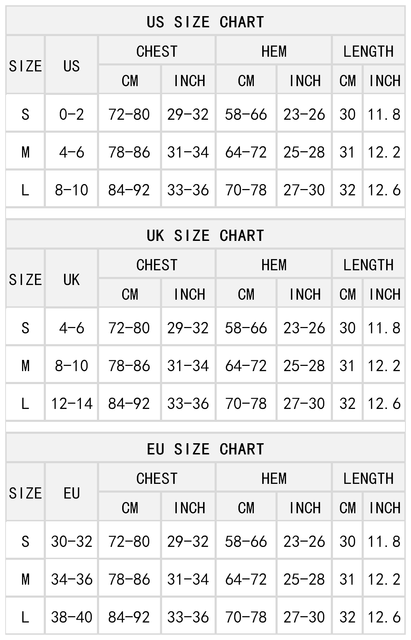Select 11.8 inch length in US chart
Viewport: 411px width, 640px height.
(384, 114)
